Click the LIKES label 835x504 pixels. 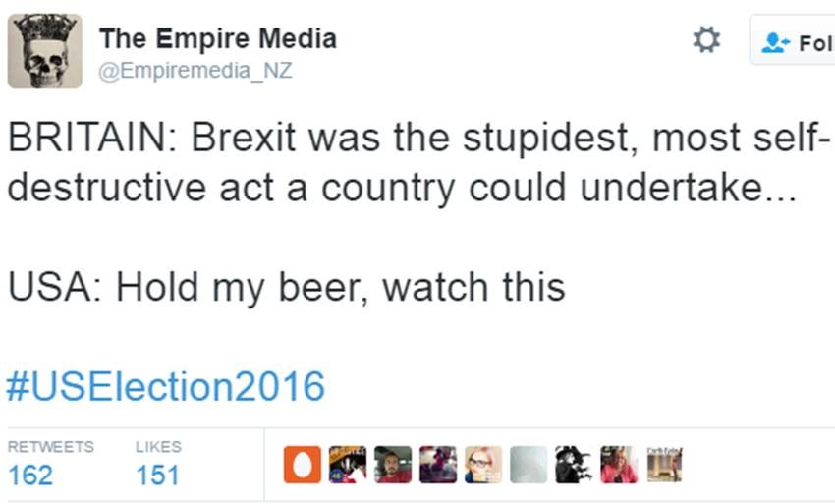coord(158,446)
